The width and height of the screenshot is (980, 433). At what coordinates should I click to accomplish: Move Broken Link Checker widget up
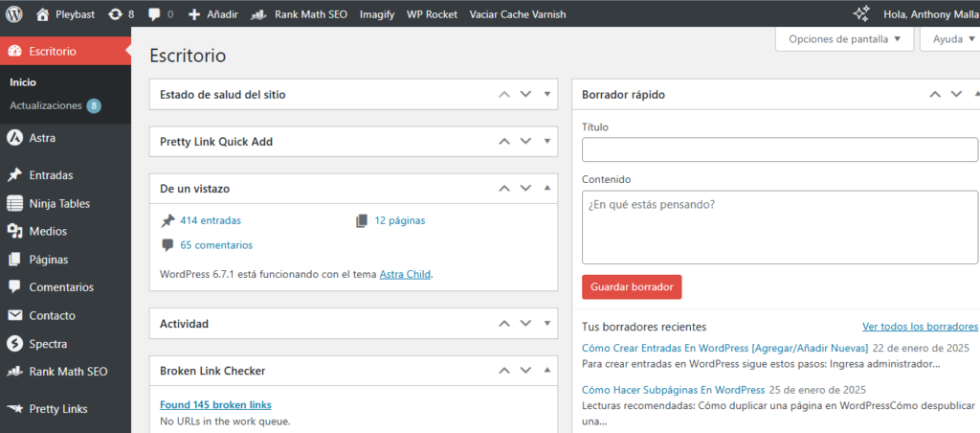[x=503, y=371]
